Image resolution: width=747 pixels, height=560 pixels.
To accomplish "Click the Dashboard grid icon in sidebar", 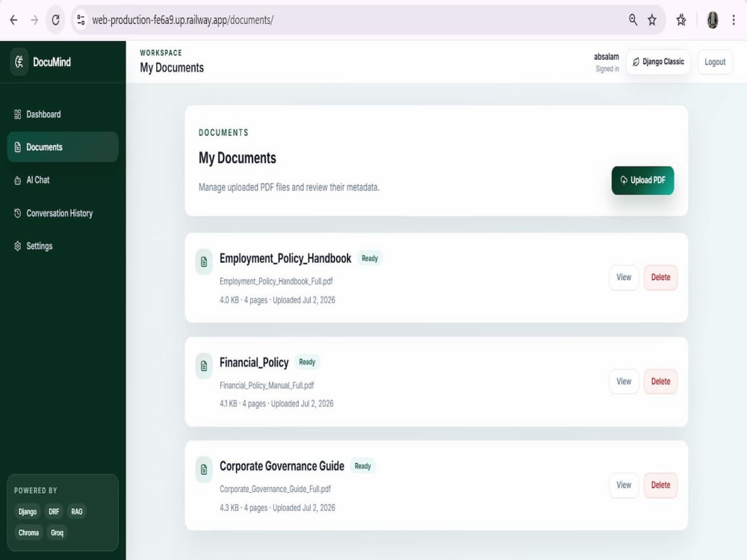I will pyautogui.click(x=18, y=114).
